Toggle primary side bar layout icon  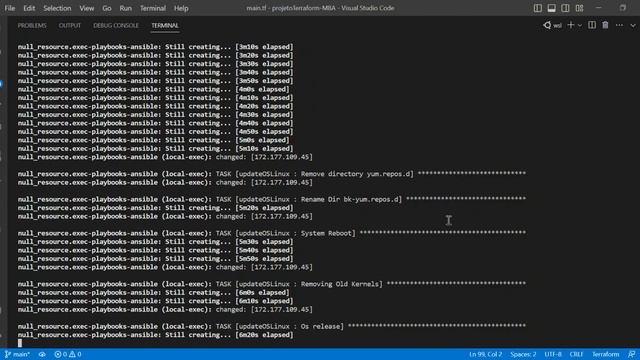538,8
